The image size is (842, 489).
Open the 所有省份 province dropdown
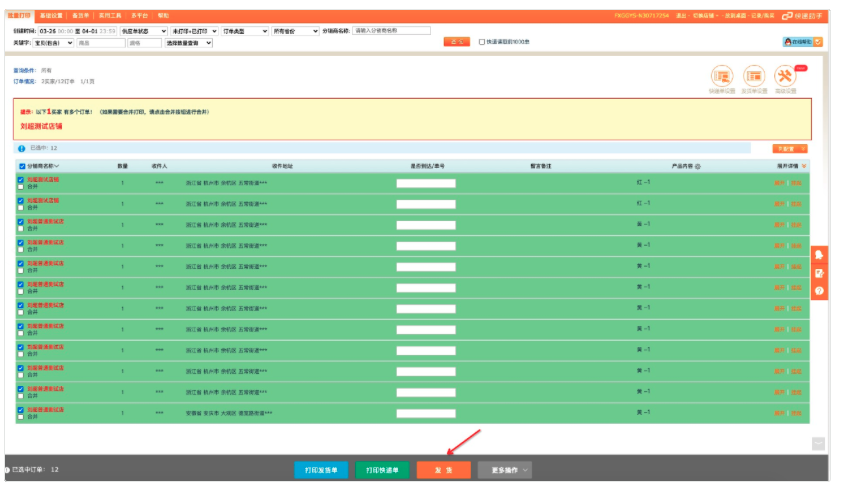click(x=294, y=31)
